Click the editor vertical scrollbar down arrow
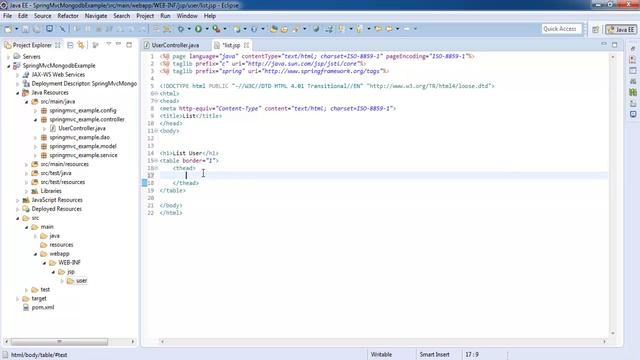Viewport: 640px width, 360px height. [x=613, y=333]
